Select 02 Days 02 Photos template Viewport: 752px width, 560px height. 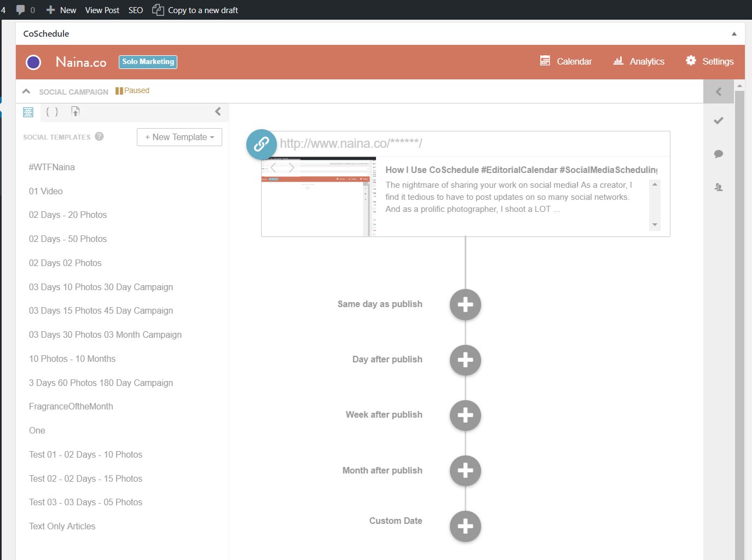(x=65, y=263)
